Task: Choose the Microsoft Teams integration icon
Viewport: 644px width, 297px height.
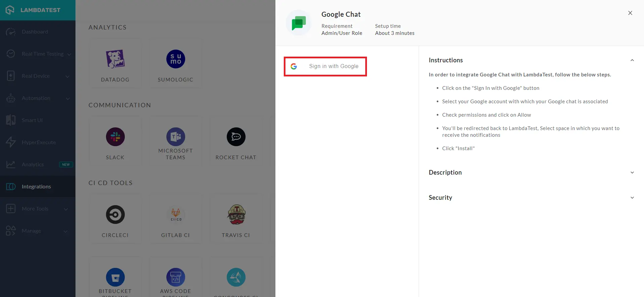Action: pos(175,137)
